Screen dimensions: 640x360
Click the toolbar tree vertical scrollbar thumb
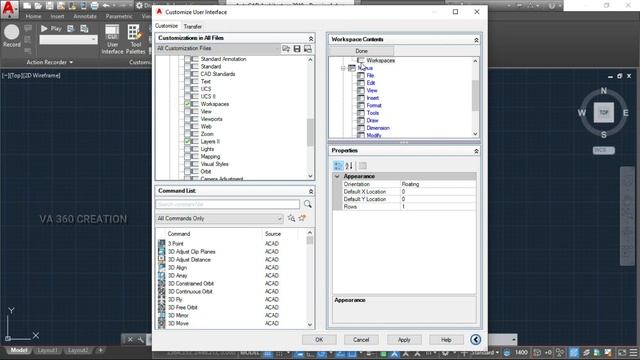pos(311,132)
